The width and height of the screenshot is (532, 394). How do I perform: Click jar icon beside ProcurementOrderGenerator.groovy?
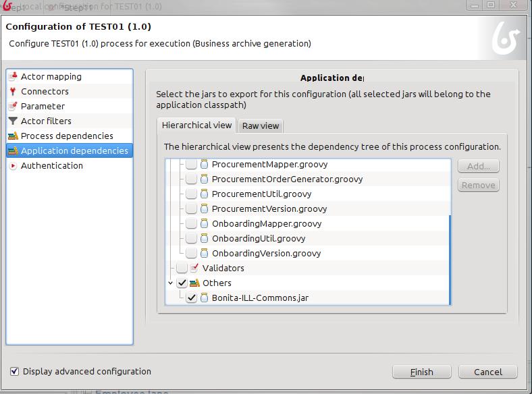click(x=204, y=179)
